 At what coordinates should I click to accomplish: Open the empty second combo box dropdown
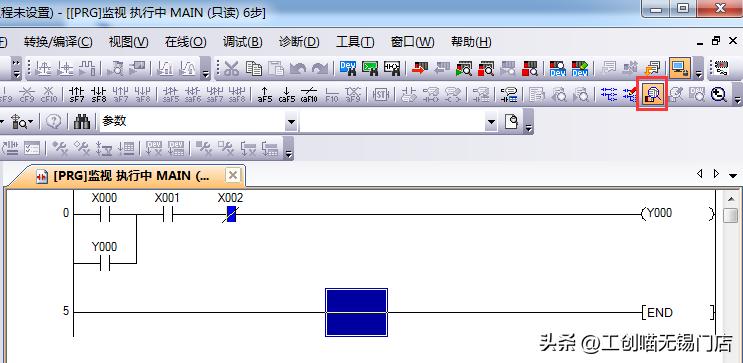491,123
